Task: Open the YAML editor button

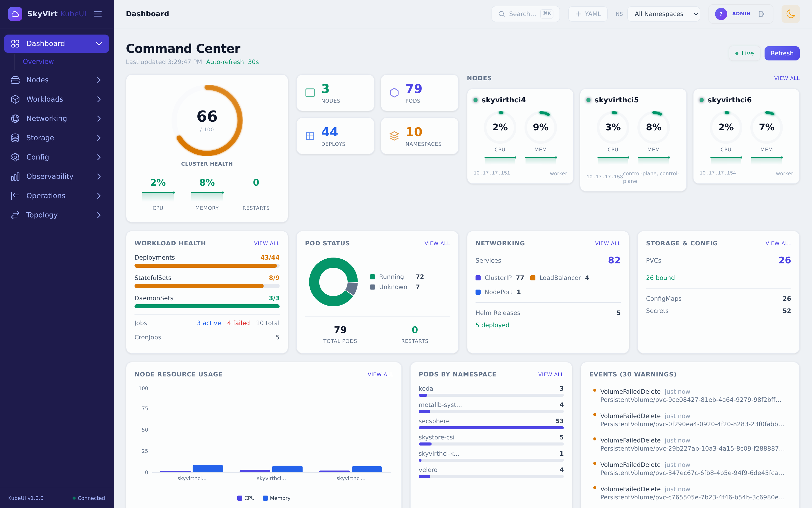Action: tap(588, 14)
